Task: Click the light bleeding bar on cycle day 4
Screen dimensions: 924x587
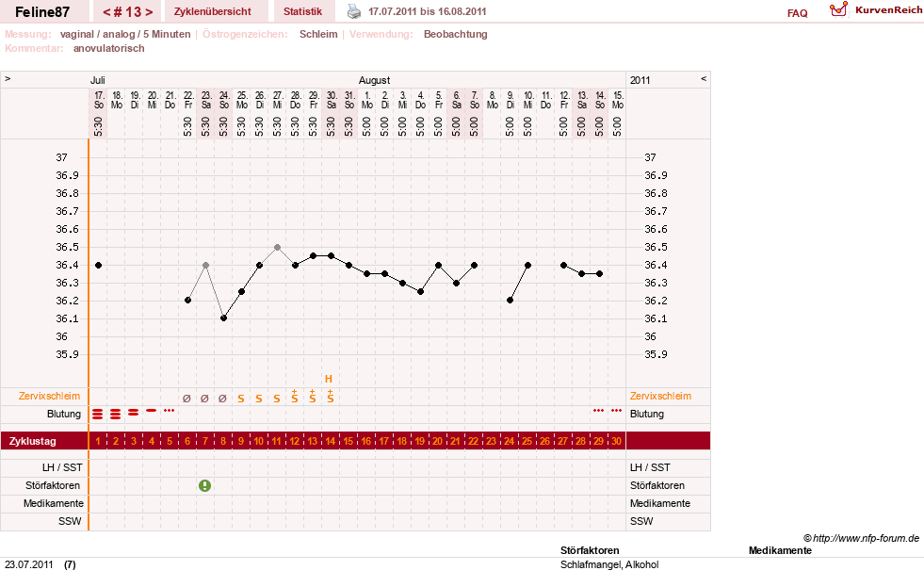Action: (152, 410)
